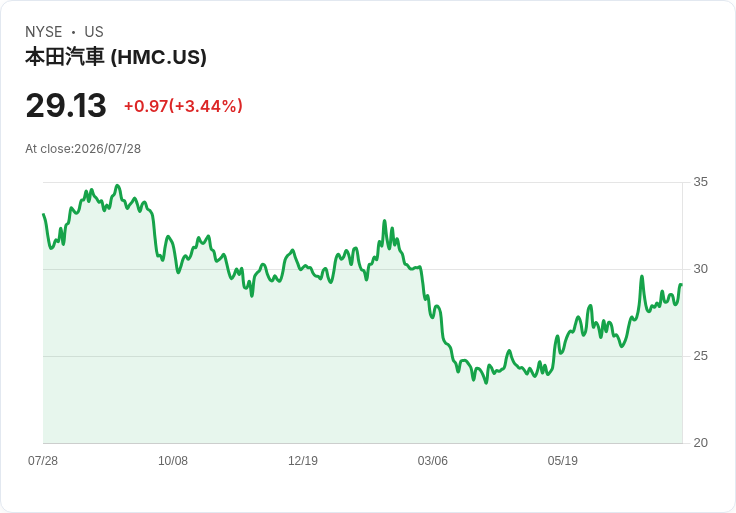Click the US market label
This screenshot has width=736, height=513.
(94, 32)
